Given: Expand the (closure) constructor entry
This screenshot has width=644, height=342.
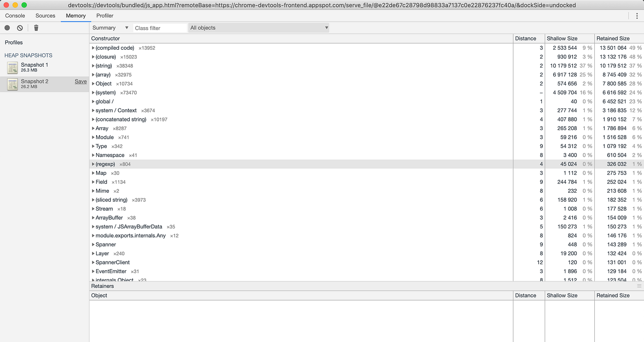Looking at the screenshot, I should coord(93,57).
